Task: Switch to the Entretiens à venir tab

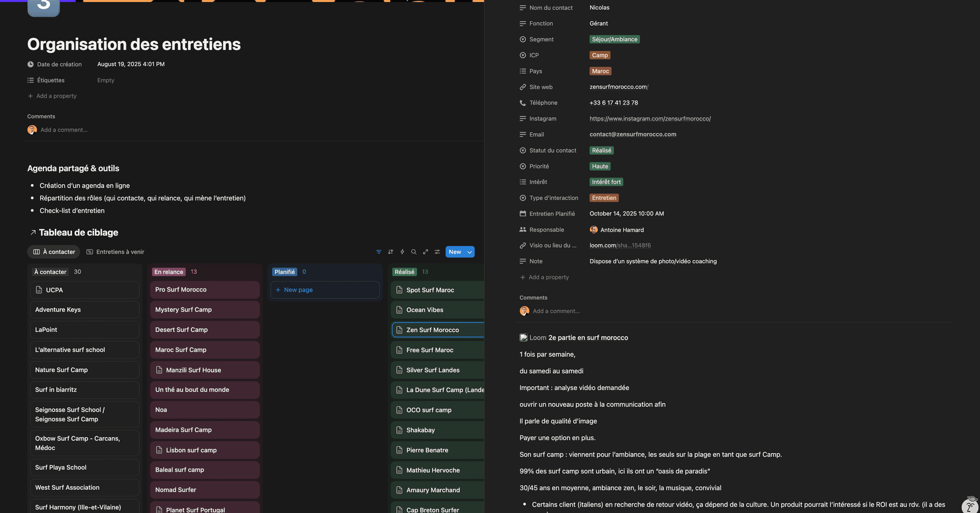Action: click(115, 252)
